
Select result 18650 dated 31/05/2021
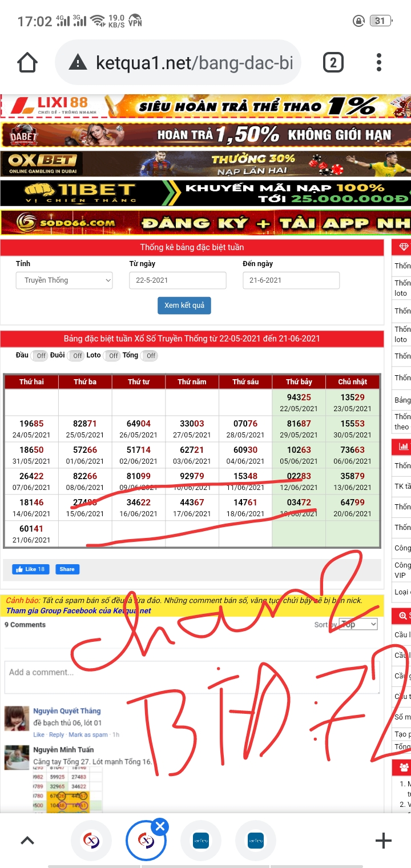pyautogui.click(x=31, y=455)
